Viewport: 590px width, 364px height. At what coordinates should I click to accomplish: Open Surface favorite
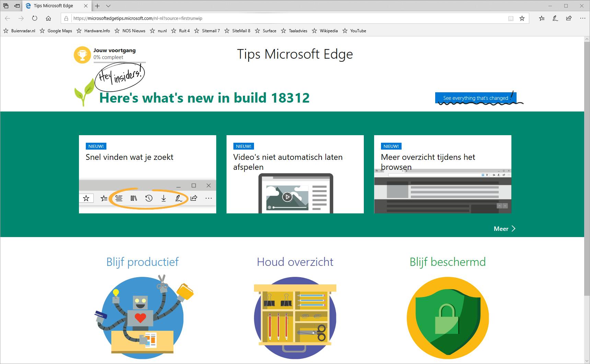(x=266, y=31)
